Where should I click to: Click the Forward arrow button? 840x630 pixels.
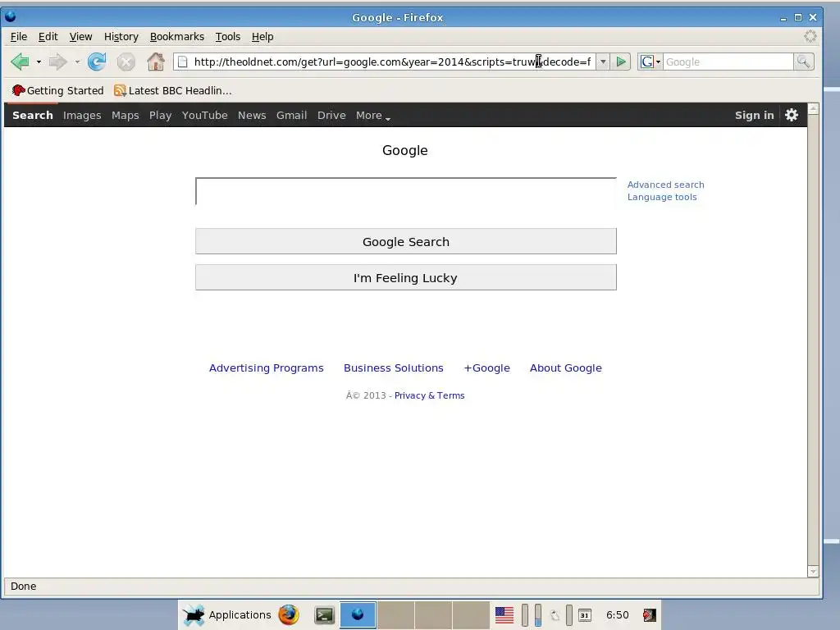pyautogui.click(x=57, y=62)
